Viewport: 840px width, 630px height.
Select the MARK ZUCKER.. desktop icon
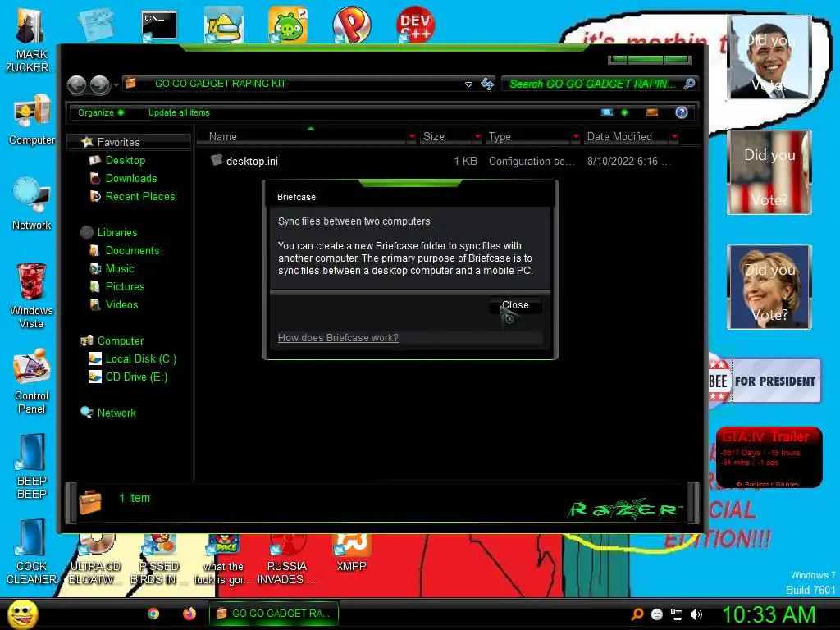point(29,40)
